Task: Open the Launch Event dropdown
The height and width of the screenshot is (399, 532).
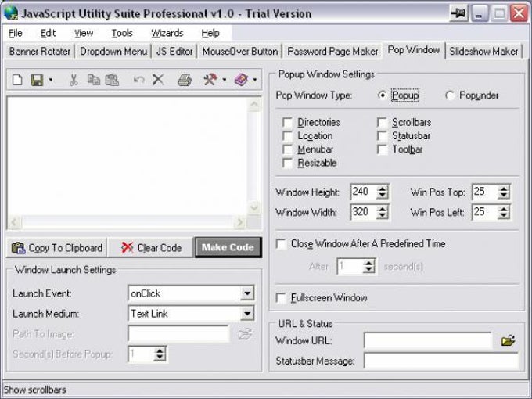Action: click(247, 293)
